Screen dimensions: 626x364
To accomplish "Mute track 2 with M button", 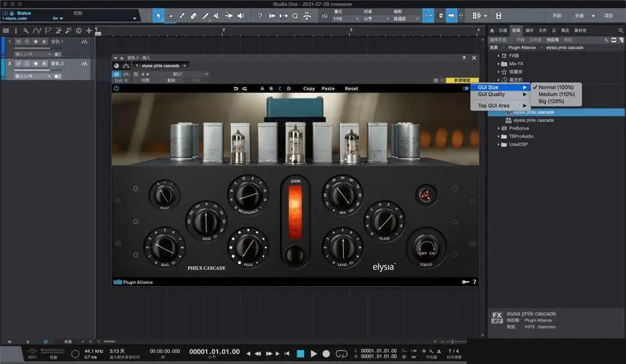I will point(18,63).
